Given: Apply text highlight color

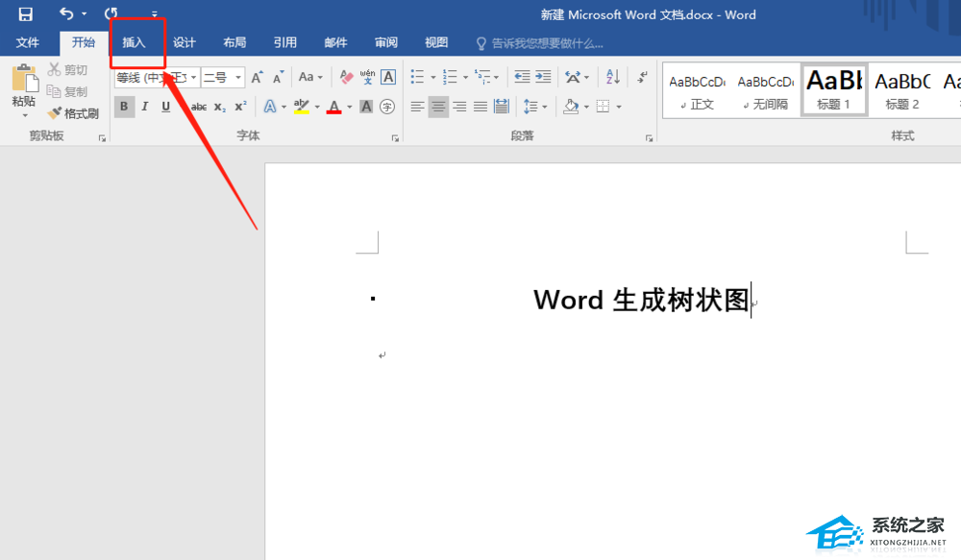Looking at the screenshot, I should 301,107.
